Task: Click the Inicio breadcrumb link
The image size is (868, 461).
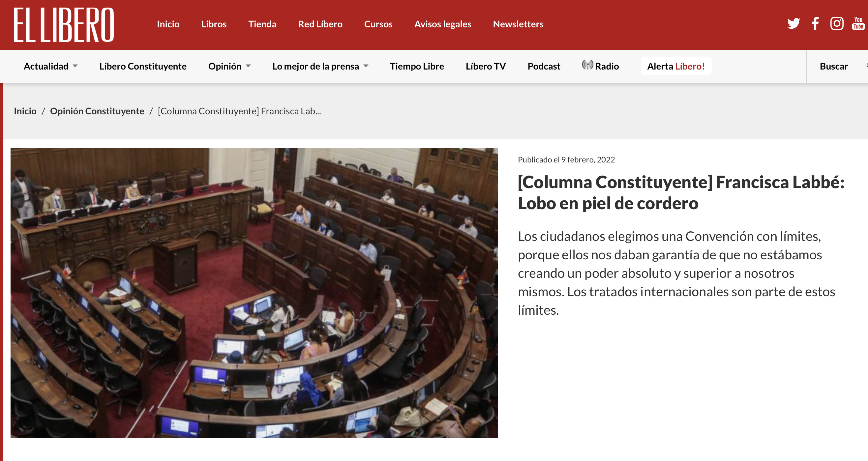Action: point(25,111)
